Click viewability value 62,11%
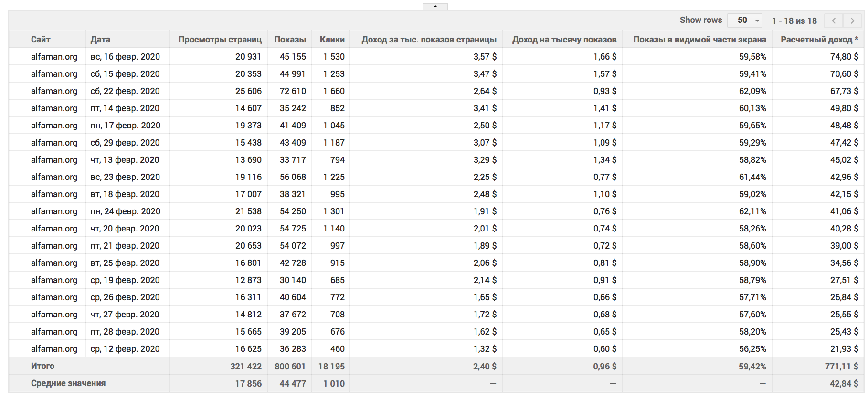The width and height of the screenshot is (868, 399). pos(752,211)
